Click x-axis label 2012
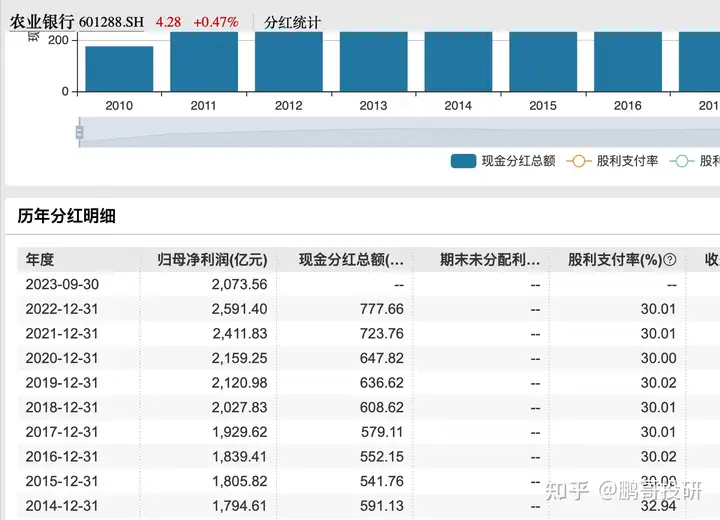The image size is (720, 520). pyautogui.click(x=288, y=106)
